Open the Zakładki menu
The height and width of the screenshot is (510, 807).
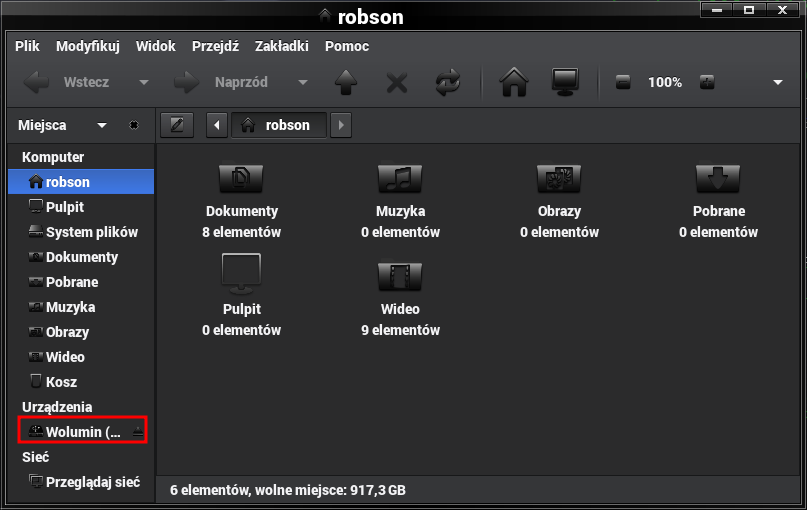(x=282, y=46)
